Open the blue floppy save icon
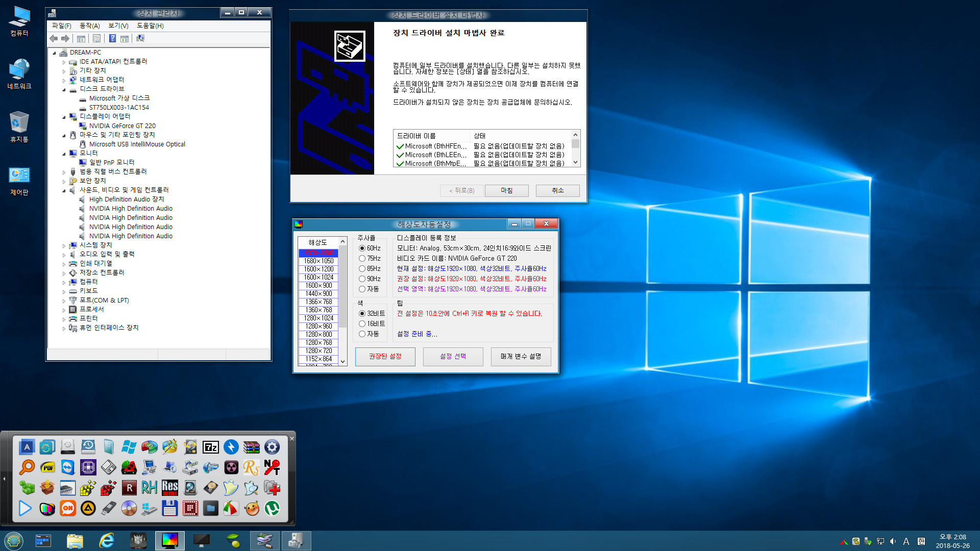This screenshot has height=551, width=980. tap(169, 509)
